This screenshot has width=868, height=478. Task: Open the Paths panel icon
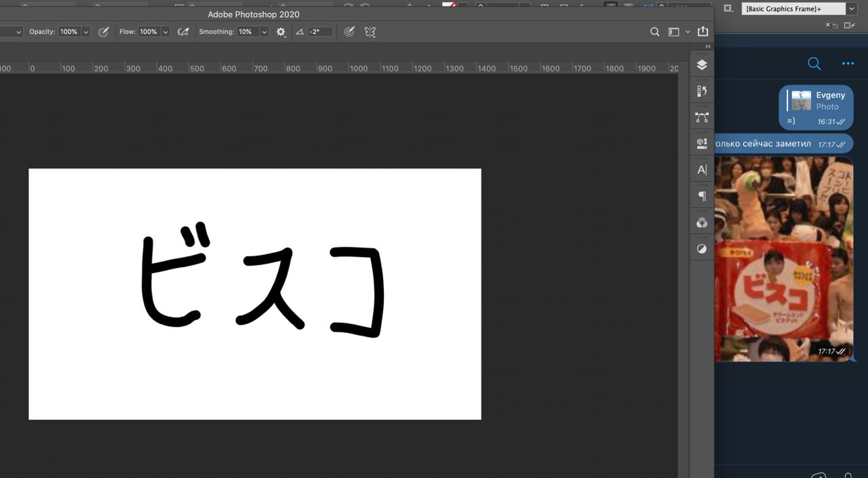pyautogui.click(x=702, y=117)
